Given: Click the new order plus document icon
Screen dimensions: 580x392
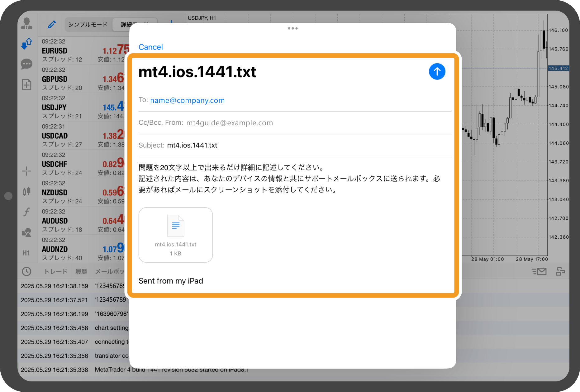Looking at the screenshot, I should point(27,84).
